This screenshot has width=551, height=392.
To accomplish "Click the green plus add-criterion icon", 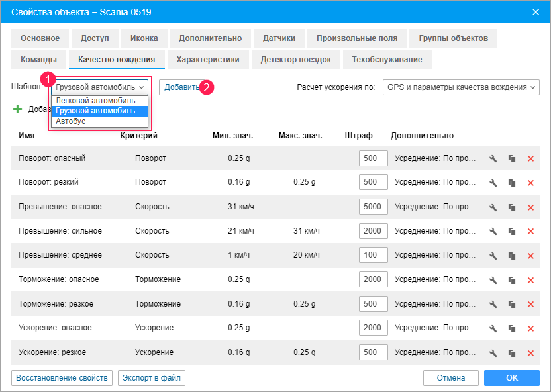I will pos(17,110).
